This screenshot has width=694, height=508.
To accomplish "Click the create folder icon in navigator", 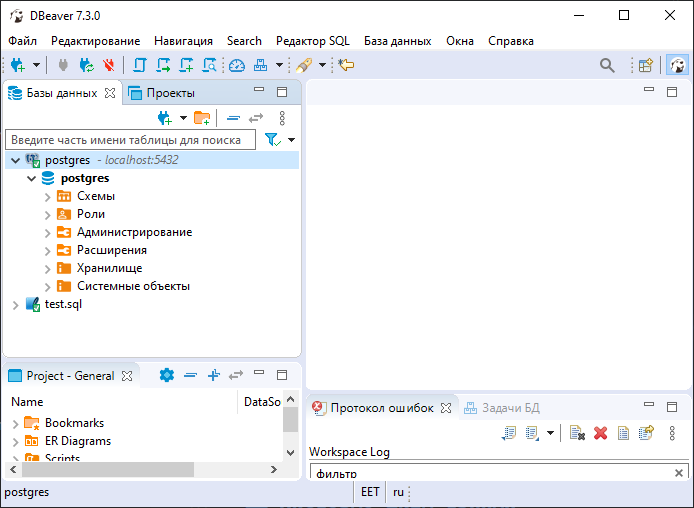I will [x=202, y=118].
